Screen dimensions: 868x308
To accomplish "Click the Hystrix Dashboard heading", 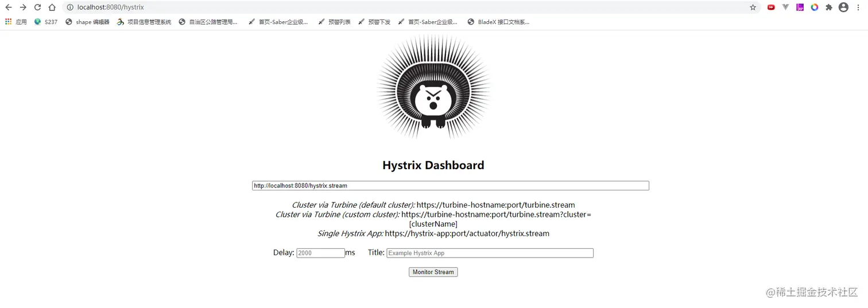I will coord(433,165).
